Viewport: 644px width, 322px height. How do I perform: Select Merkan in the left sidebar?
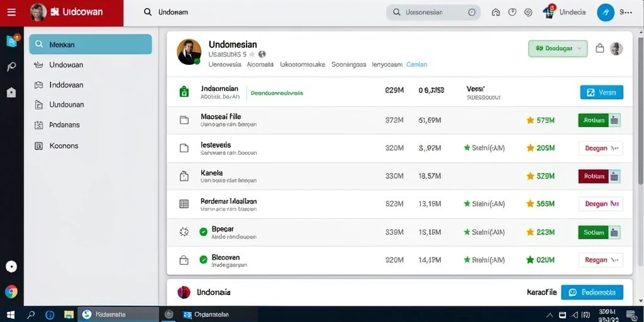[x=91, y=45]
